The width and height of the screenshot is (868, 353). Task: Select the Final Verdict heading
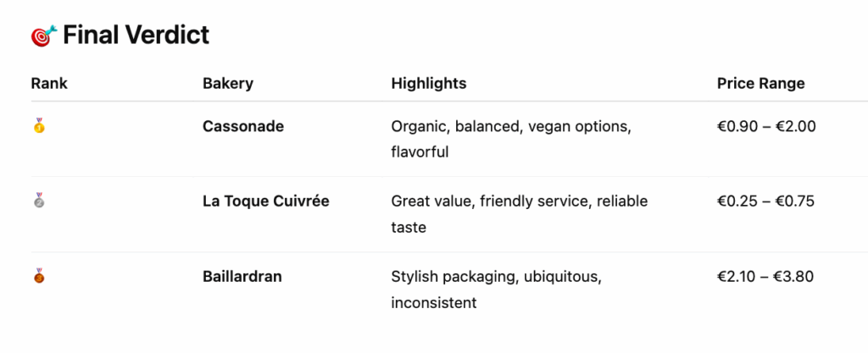(x=136, y=36)
